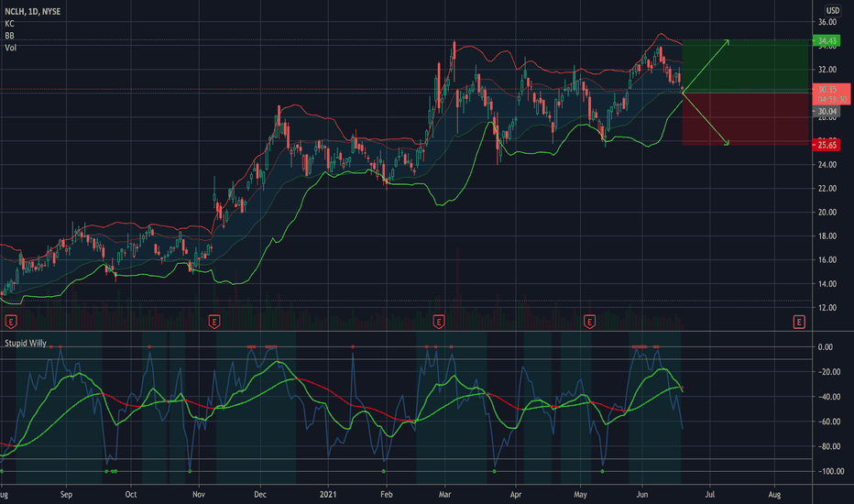The width and height of the screenshot is (854, 504).
Task: Click the USD currency selector
Action: 833,10
